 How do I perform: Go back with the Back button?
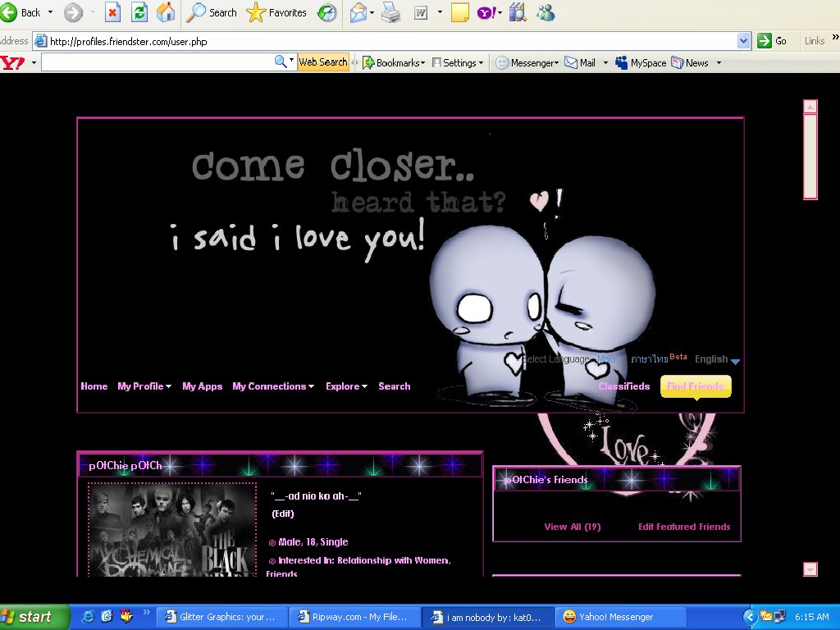tap(21, 12)
